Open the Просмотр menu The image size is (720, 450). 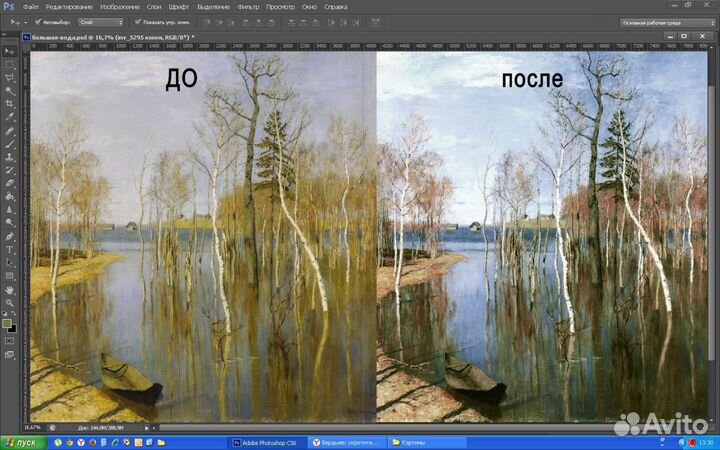tap(280, 7)
